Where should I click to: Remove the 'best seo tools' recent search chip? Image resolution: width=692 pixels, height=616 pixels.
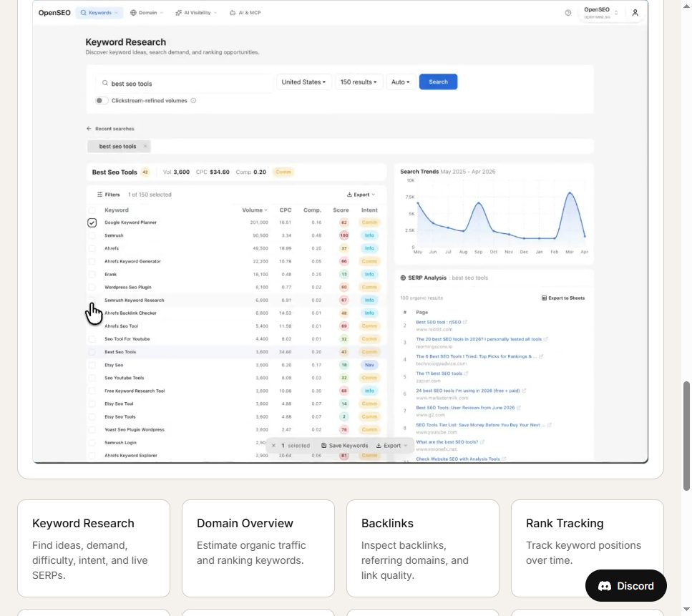[x=145, y=146]
